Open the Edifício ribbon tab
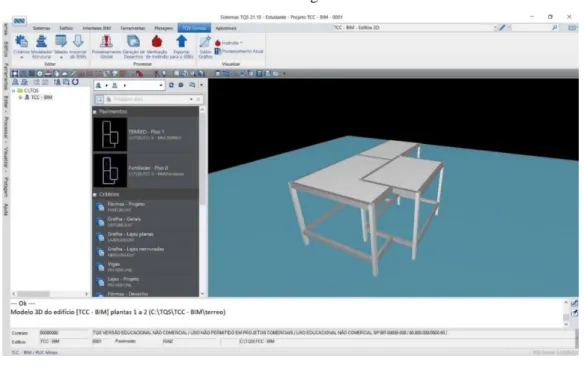Screen dimensions: 584x365 [66, 28]
